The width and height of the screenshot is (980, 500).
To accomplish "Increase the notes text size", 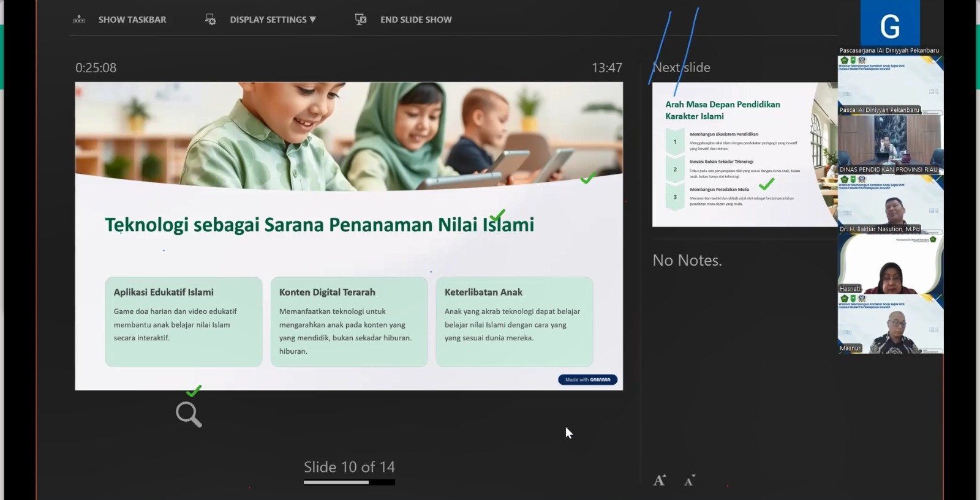I will tap(659, 480).
